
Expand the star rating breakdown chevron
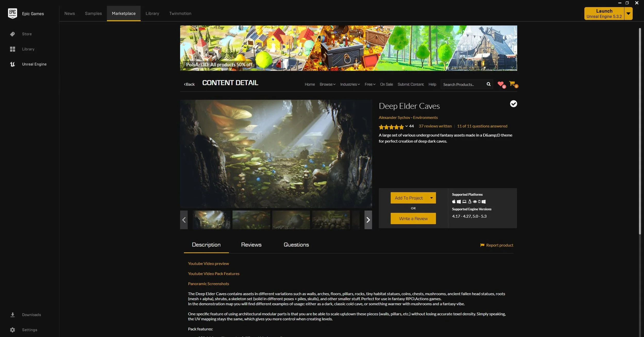[406, 126]
